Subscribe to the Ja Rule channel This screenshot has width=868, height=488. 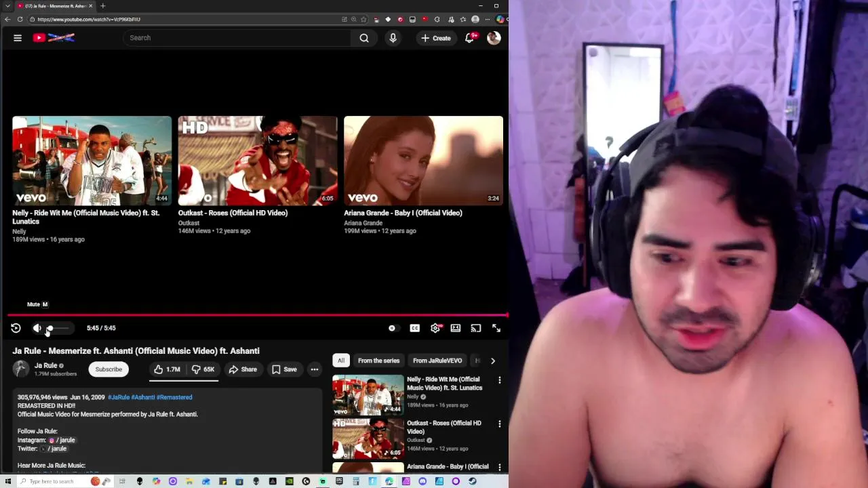[x=108, y=369]
